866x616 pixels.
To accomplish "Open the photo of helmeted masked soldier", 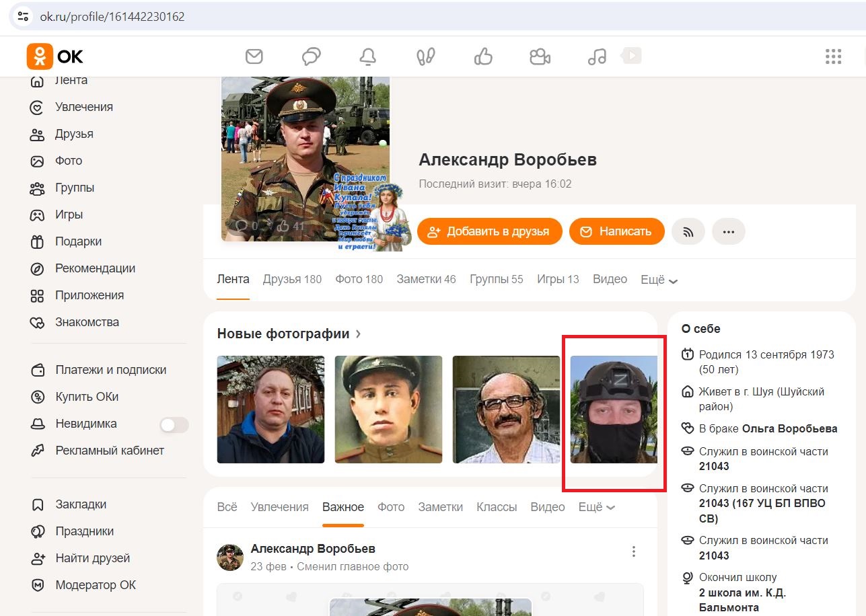I will click(x=614, y=410).
